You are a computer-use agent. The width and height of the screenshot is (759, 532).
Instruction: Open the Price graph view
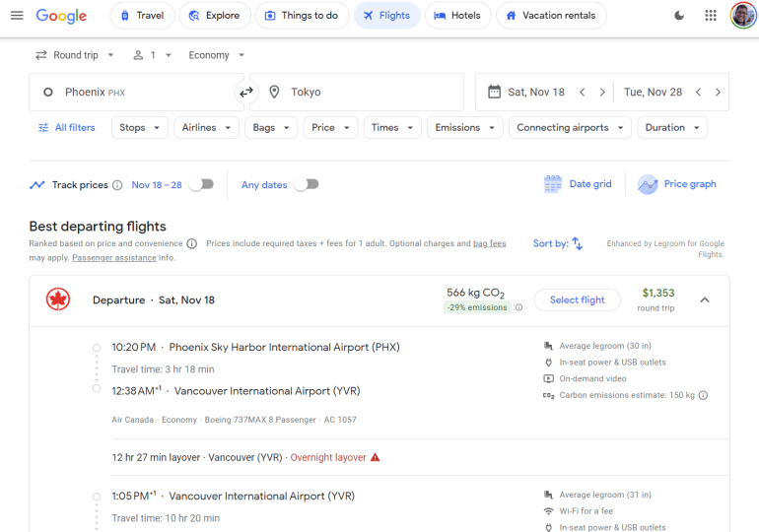coord(677,184)
